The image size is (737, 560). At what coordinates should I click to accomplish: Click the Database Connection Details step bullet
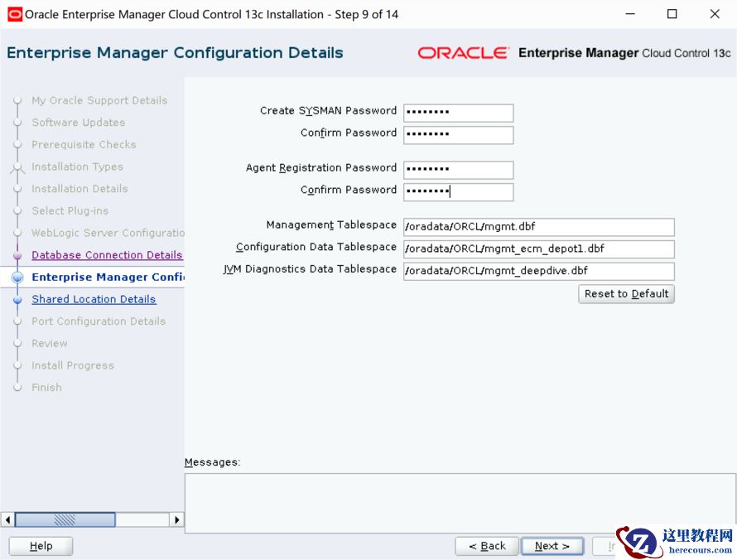[17, 255]
